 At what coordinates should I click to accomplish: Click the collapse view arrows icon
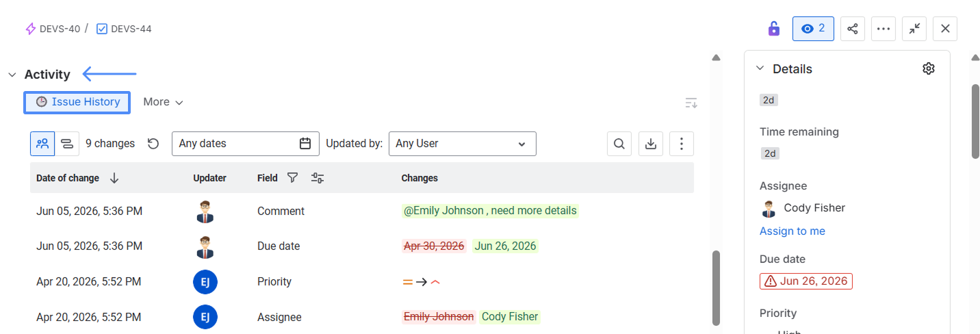[x=914, y=29]
